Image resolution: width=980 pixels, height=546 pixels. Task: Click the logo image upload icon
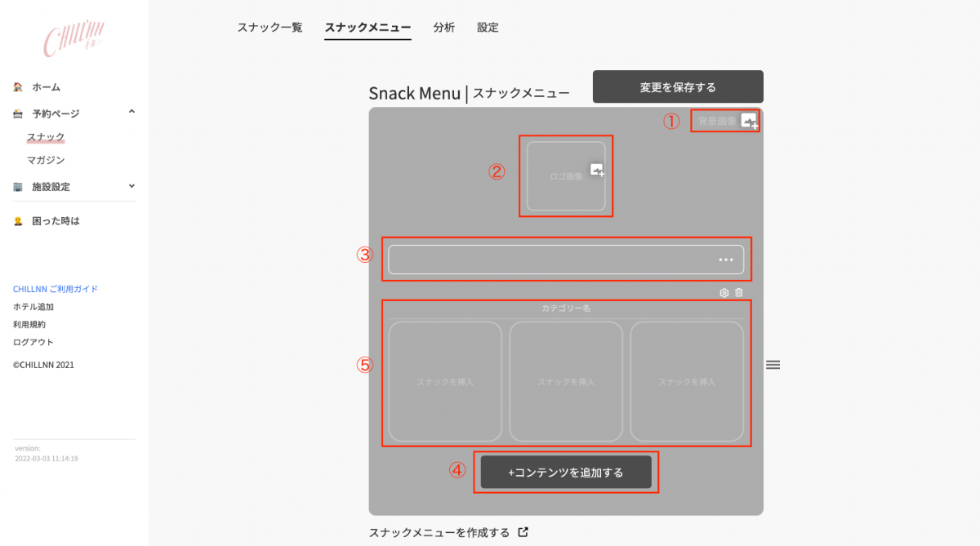click(597, 171)
